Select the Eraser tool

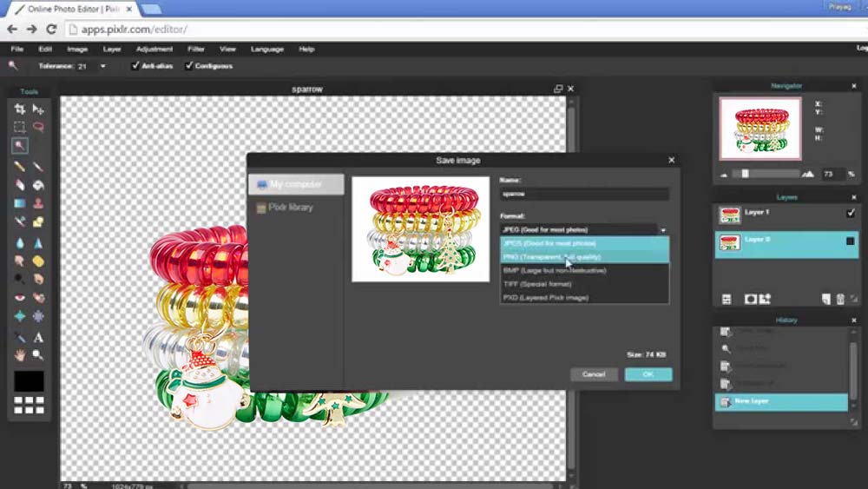coord(19,185)
